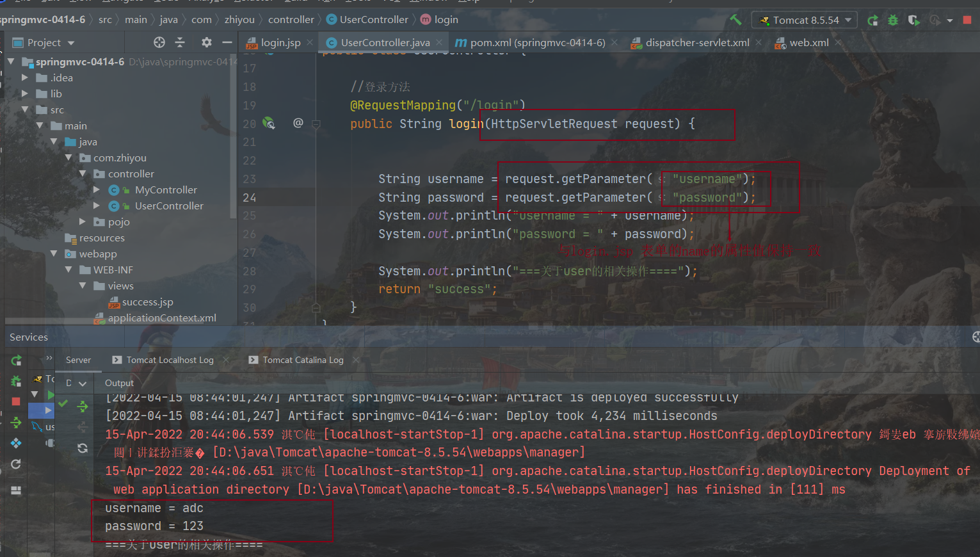The image size is (980, 557).
Task: Rerun Tomcat from the top toolbar
Action: tap(872, 20)
